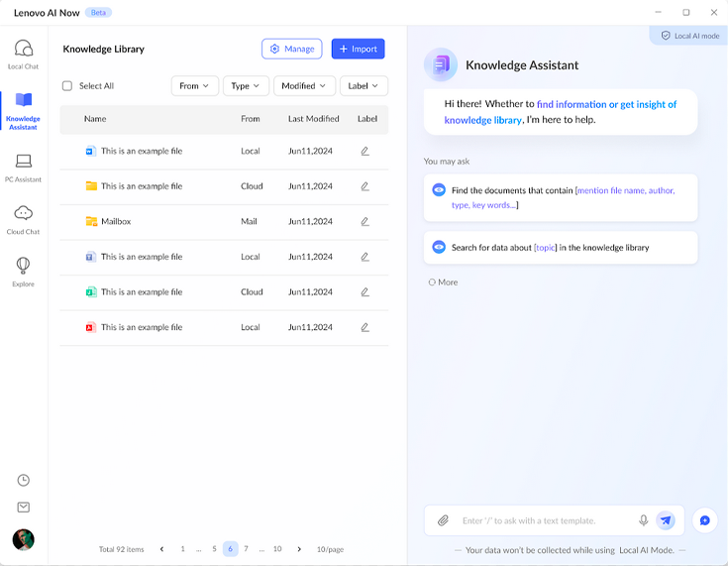Expand the Type filter dropdown
Viewport: 728px width, 566px height.
pyautogui.click(x=246, y=86)
